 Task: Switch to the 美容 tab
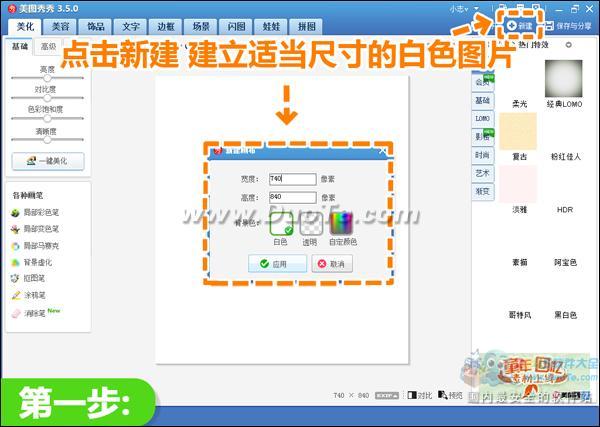(x=60, y=26)
